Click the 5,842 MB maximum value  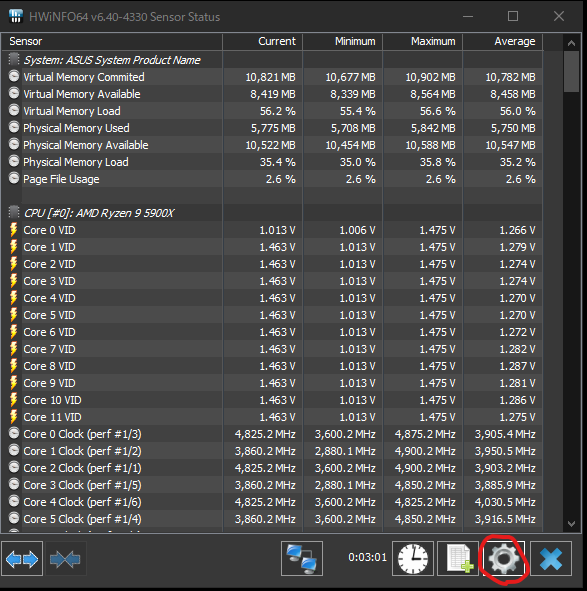click(x=433, y=128)
